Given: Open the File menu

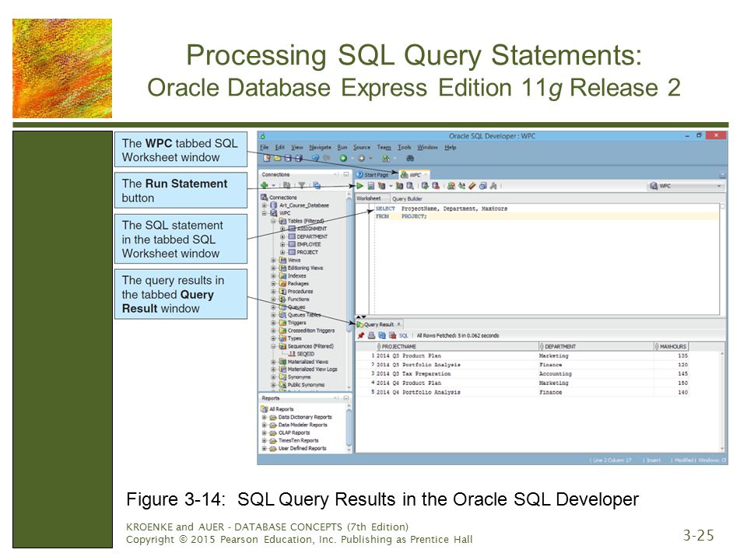Looking at the screenshot, I should tap(265, 148).
